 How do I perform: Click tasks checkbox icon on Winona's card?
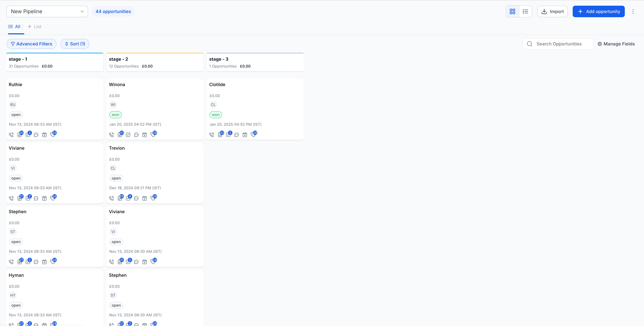pos(128,135)
